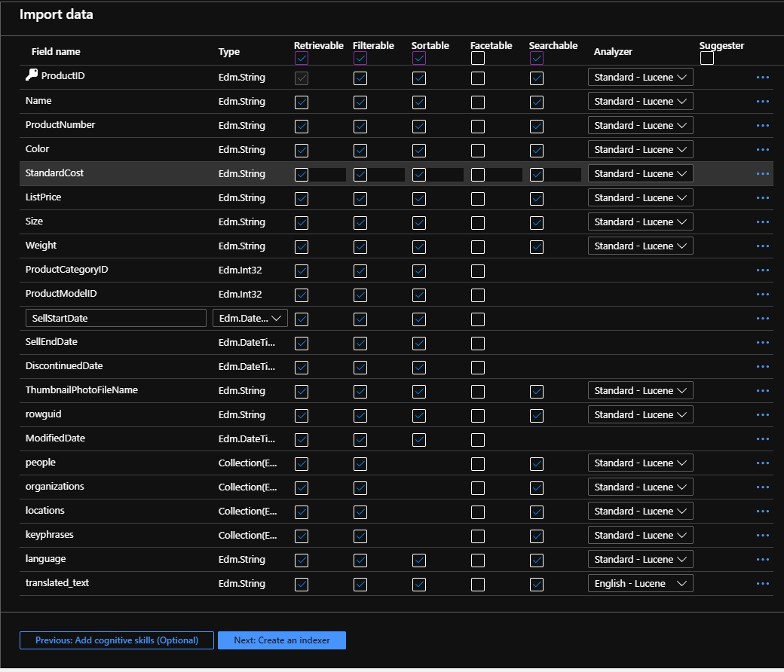Open the ellipsis menu on the StandardCost row
Viewport: 784px width, 672px height.
(x=762, y=173)
